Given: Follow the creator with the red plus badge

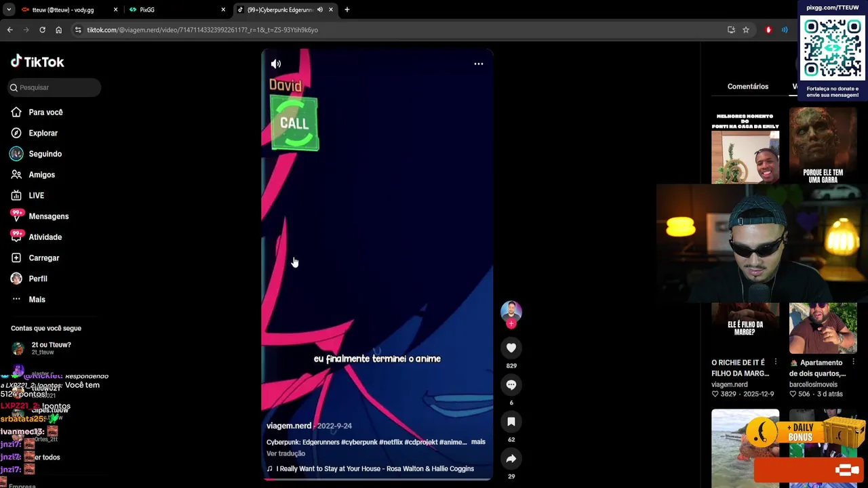Looking at the screenshot, I should (x=511, y=324).
